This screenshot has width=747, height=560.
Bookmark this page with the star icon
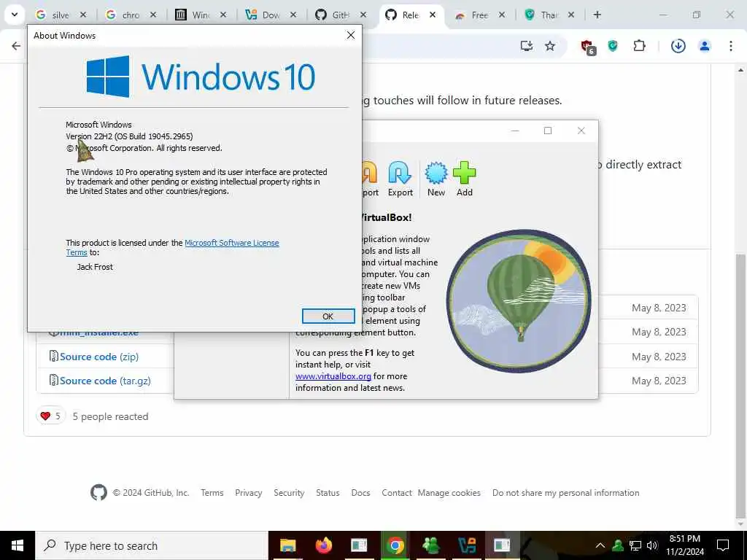click(x=550, y=46)
